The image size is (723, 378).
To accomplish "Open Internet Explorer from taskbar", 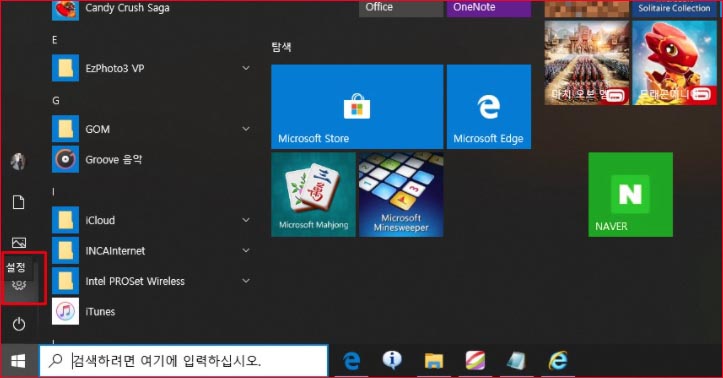I will (558, 361).
